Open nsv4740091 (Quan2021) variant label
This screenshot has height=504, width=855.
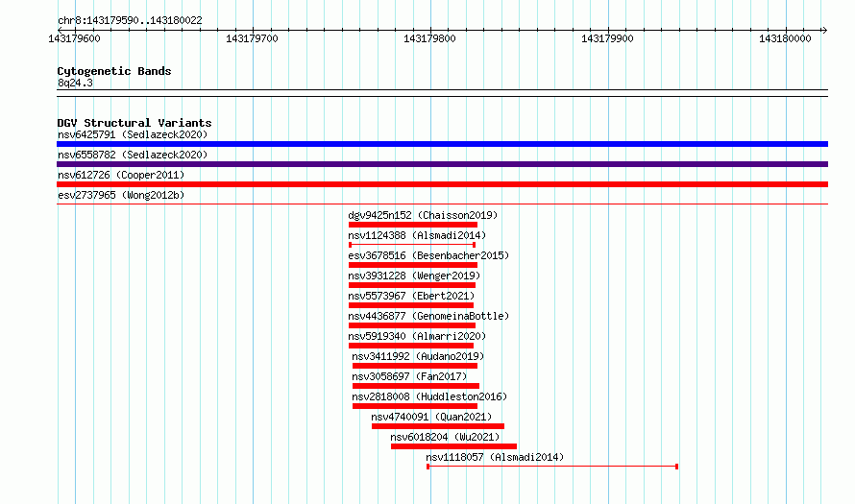431,417
